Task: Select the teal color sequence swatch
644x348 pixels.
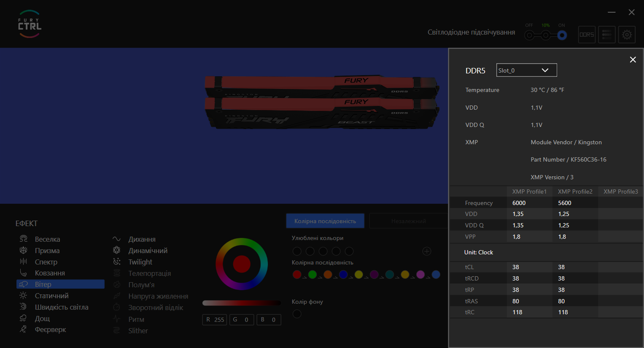Action: [x=390, y=275]
